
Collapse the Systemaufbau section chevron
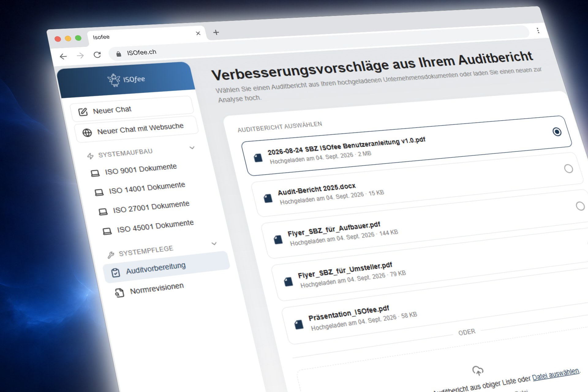click(192, 148)
